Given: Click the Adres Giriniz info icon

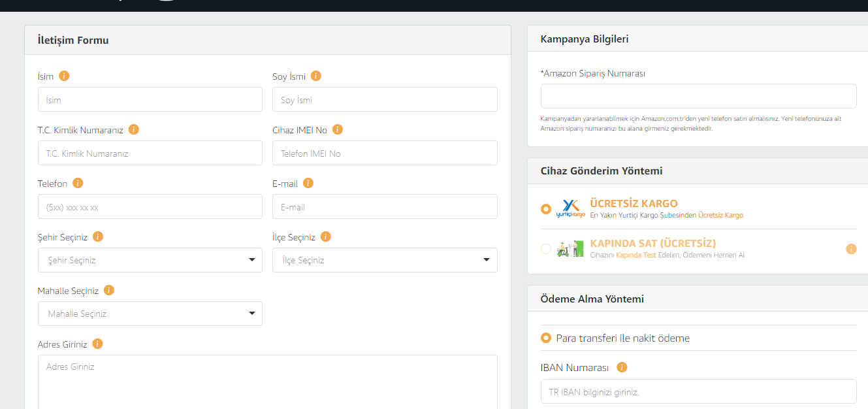Looking at the screenshot, I should 98,344.
